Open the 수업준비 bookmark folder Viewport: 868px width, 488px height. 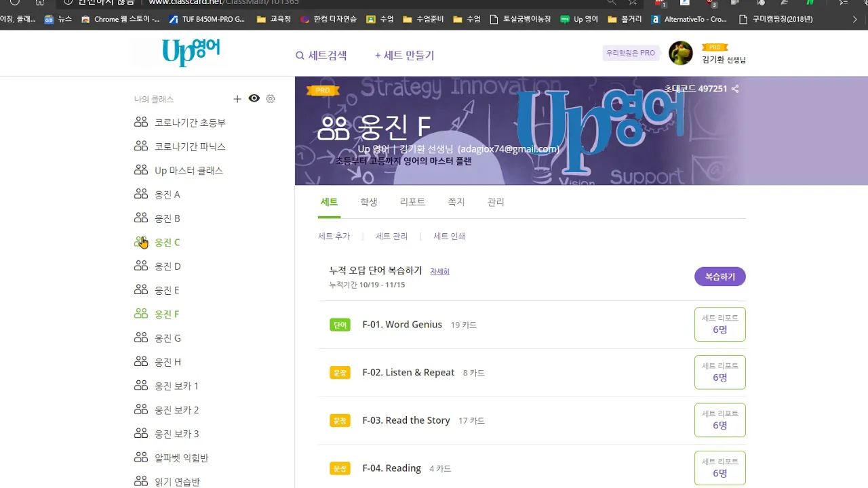coord(423,19)
